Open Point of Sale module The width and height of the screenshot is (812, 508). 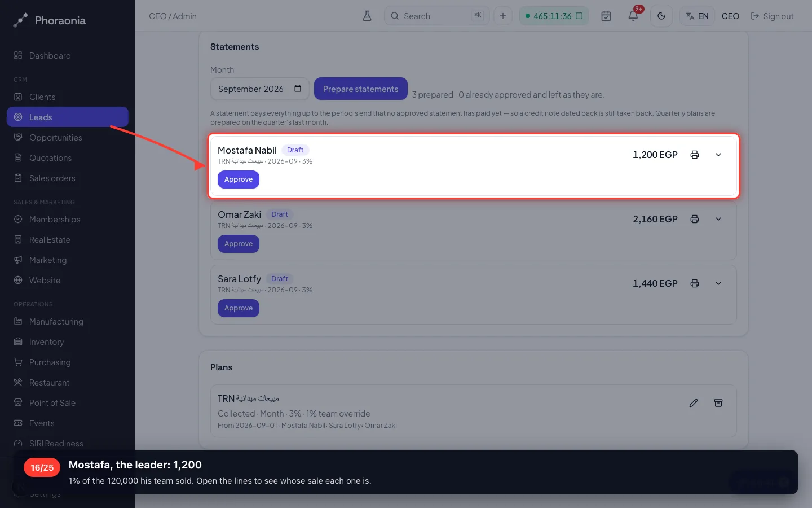[68, 402]
